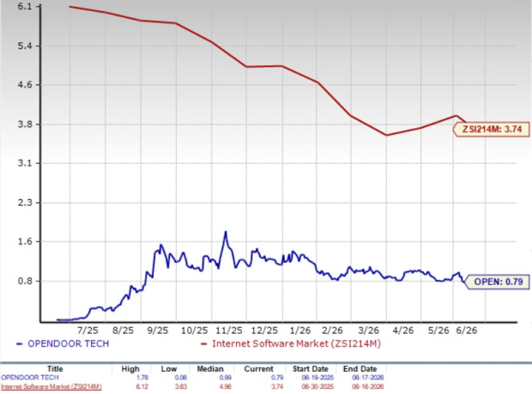532x394 pixels.
Task: Click Internet Software high value 6.12
Action: pos(142,386)
